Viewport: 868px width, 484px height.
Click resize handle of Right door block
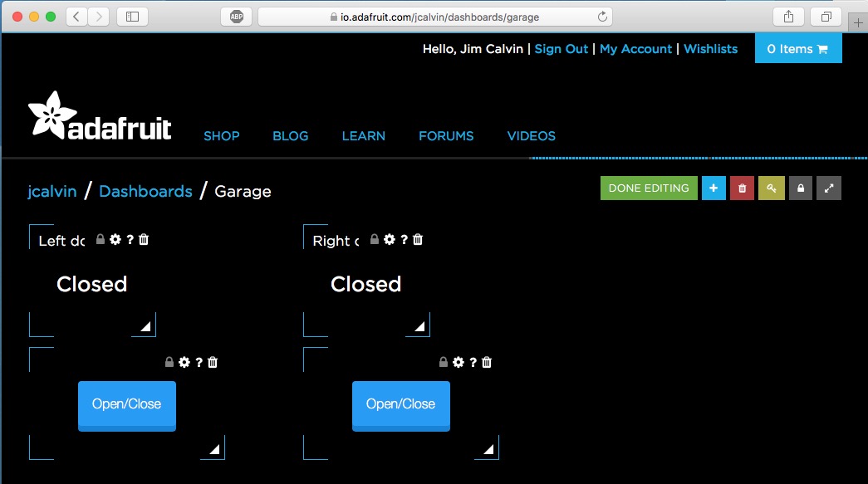pyautogui.click(x=419, y=326)
